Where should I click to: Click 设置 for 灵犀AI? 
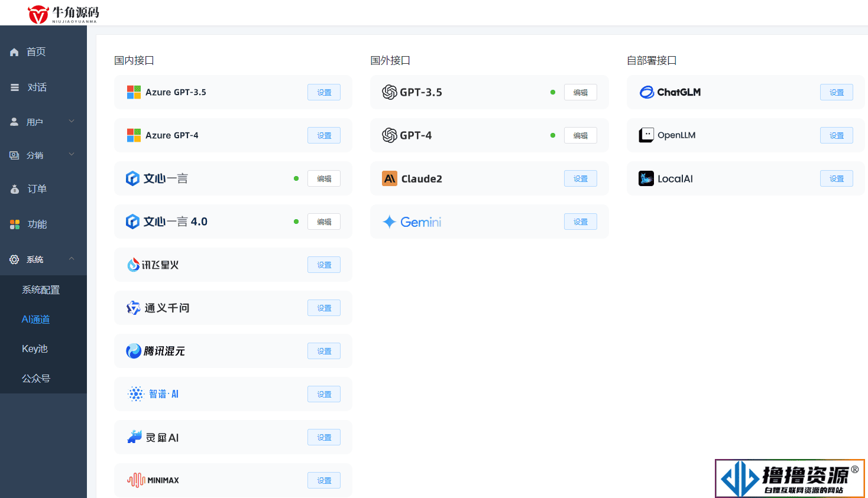click(324, 437)
